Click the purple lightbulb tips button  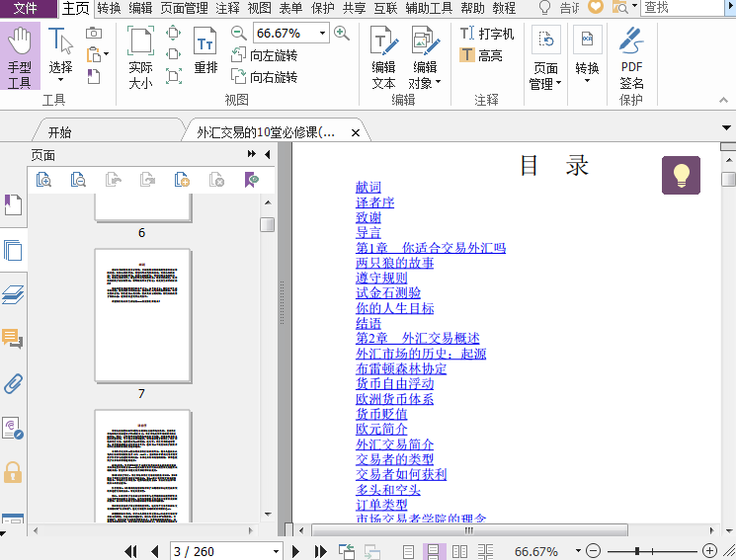(681, 175)
